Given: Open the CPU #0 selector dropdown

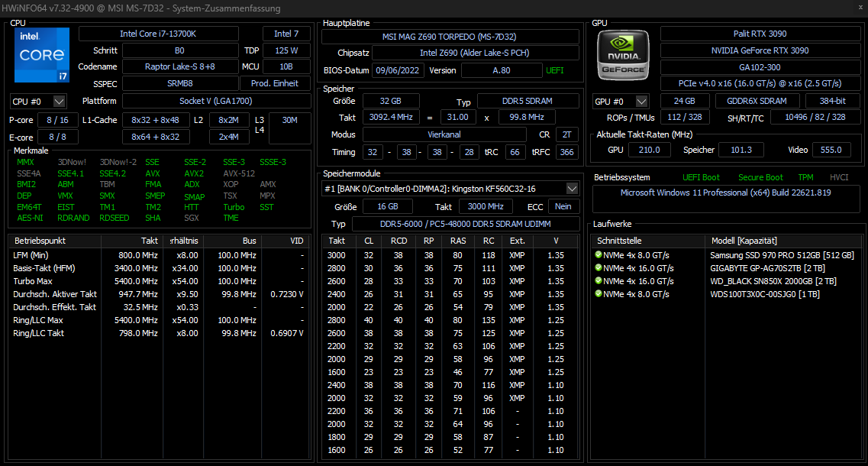Looking at the screenshot, I should [x=60, y=102].
